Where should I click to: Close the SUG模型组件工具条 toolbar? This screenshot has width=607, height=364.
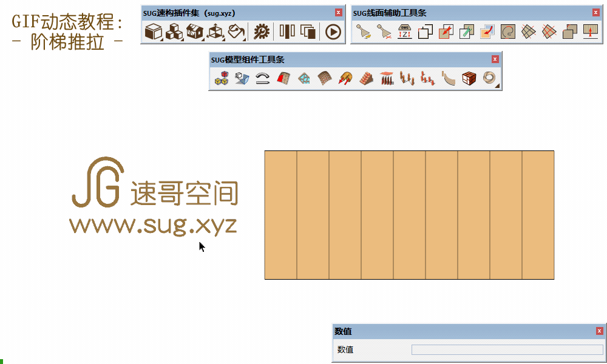coord(495,59)
